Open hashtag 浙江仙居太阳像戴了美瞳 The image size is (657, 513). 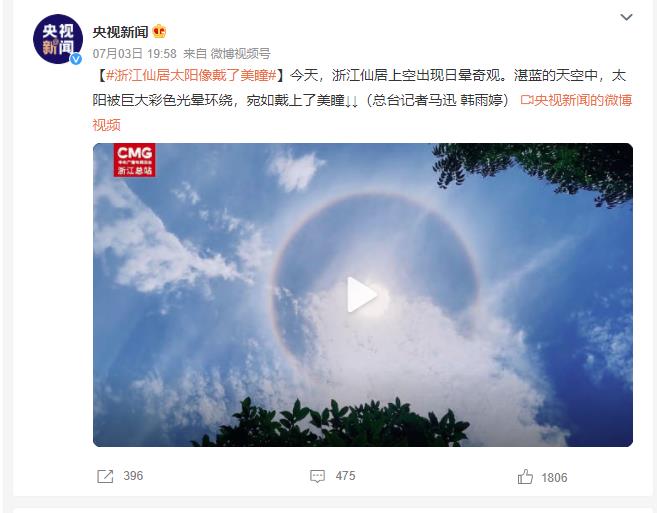(191, 75)
